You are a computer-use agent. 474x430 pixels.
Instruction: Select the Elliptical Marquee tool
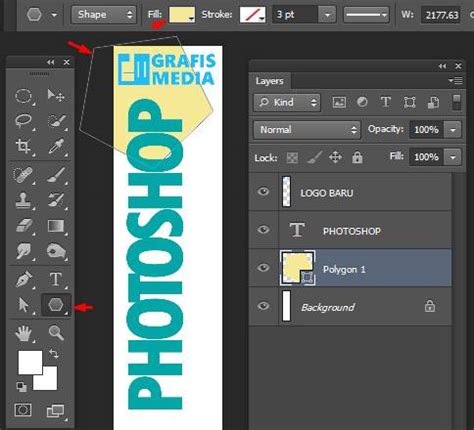click(x=23, y=96)
